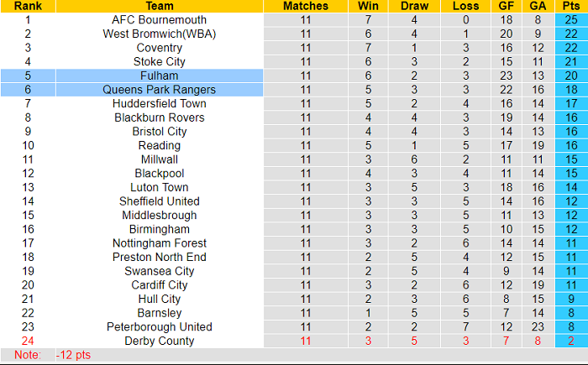The height and width of the screenshot is (365, 588).
Task: Click the Matches column header
Action: tap(305, 6)
